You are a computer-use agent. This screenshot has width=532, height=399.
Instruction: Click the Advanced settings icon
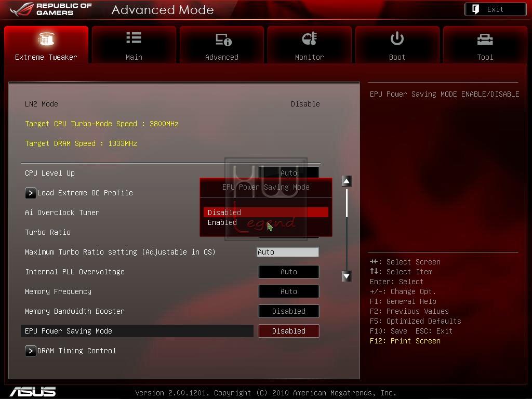point(223,39)
